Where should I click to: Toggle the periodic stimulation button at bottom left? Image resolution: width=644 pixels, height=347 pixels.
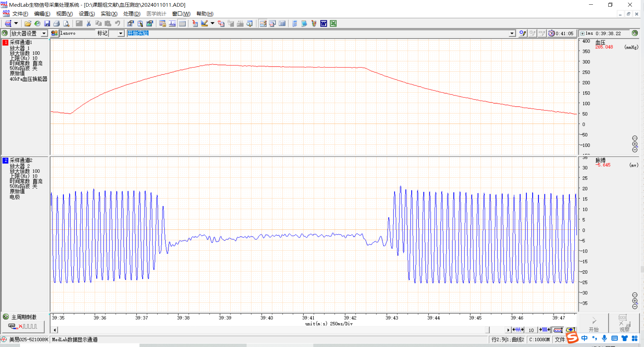(23, 326)
